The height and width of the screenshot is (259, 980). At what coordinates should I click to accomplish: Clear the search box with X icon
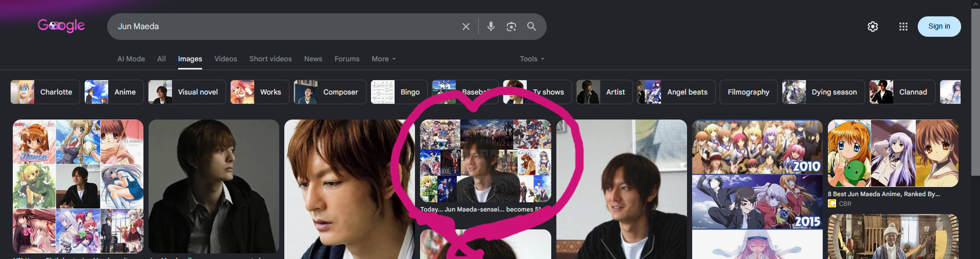(x=466, y=27)
